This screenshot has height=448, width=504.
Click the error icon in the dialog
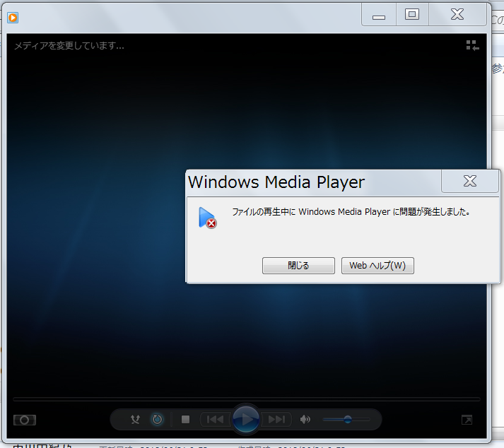coord(207,218)
